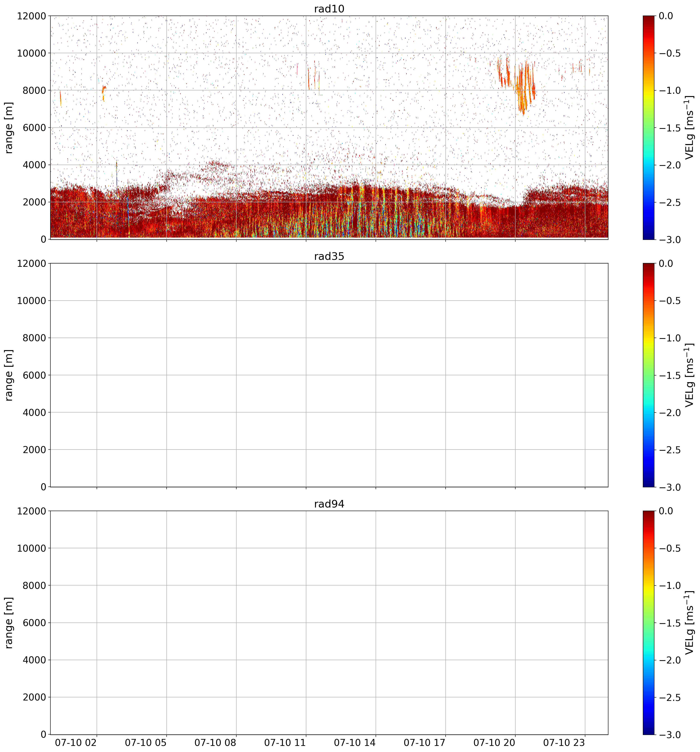Select the "6000" range tick in rad10 panel
The height and width of the screenshot is (752, 700).
coord(34,127)
